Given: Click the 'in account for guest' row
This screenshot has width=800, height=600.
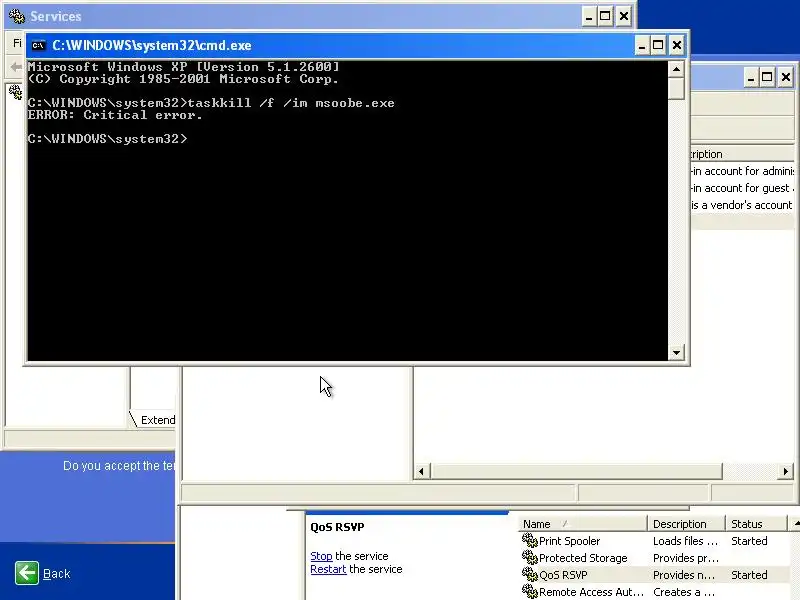Looking at the screenshot, I should (x=742, y=188).
